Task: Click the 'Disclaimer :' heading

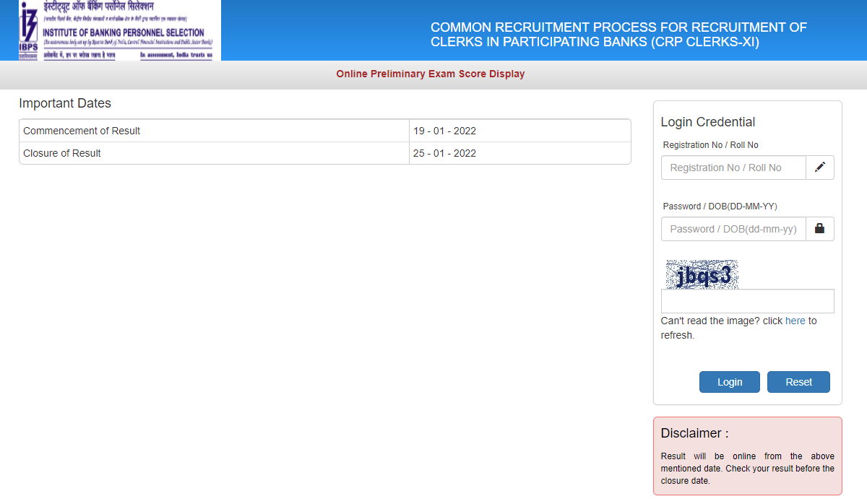Action: tap(694, 433)
